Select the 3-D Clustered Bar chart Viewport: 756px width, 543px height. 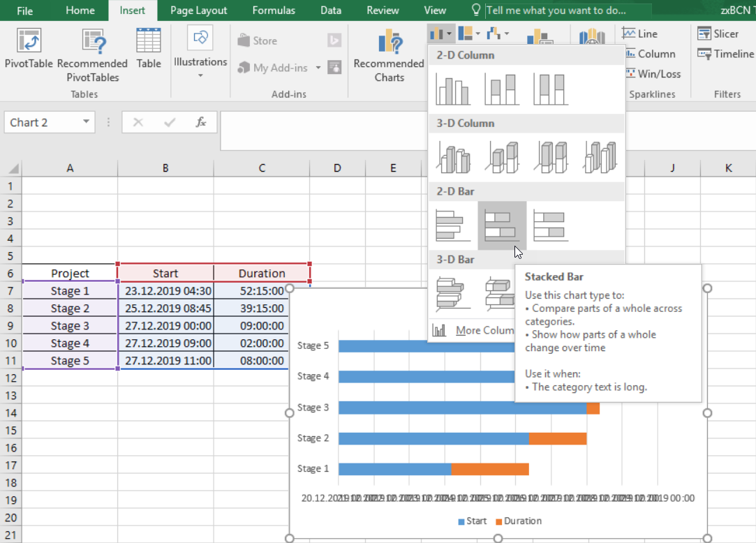[x=452, y=293]
